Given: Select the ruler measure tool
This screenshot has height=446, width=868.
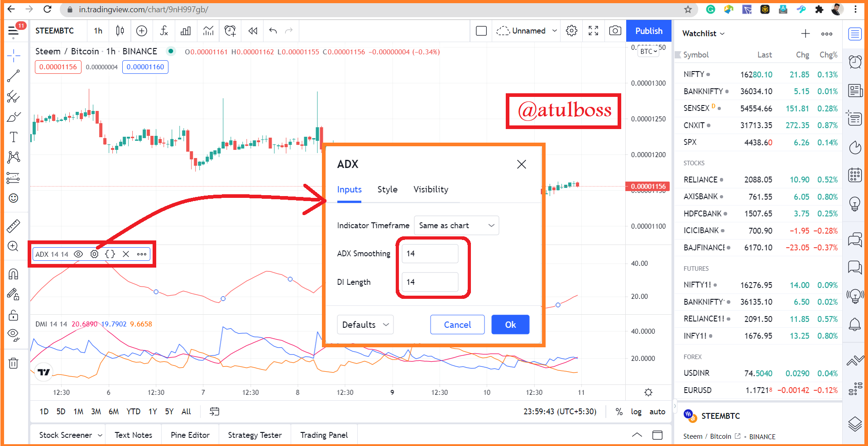Looking at the screenshot, I should (x=14, y=226).
